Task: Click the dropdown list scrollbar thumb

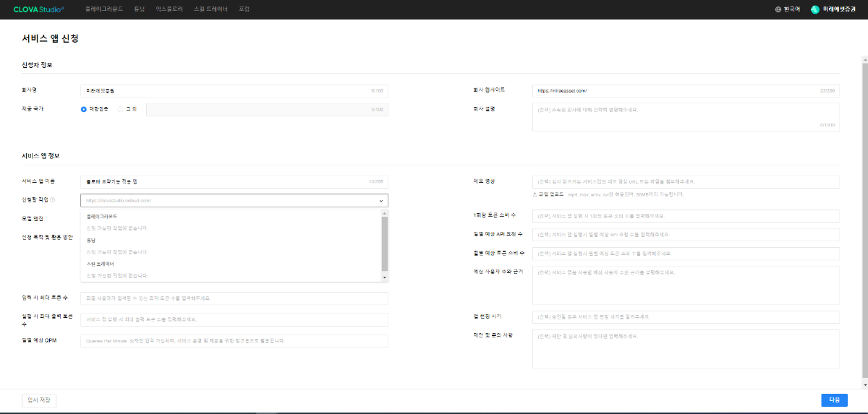Action: click(x=385, y=244)
